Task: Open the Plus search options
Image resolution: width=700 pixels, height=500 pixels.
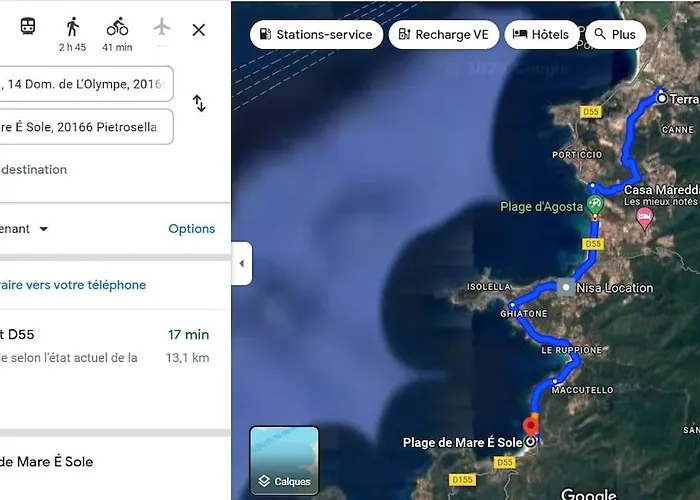Action: [615, 34]
